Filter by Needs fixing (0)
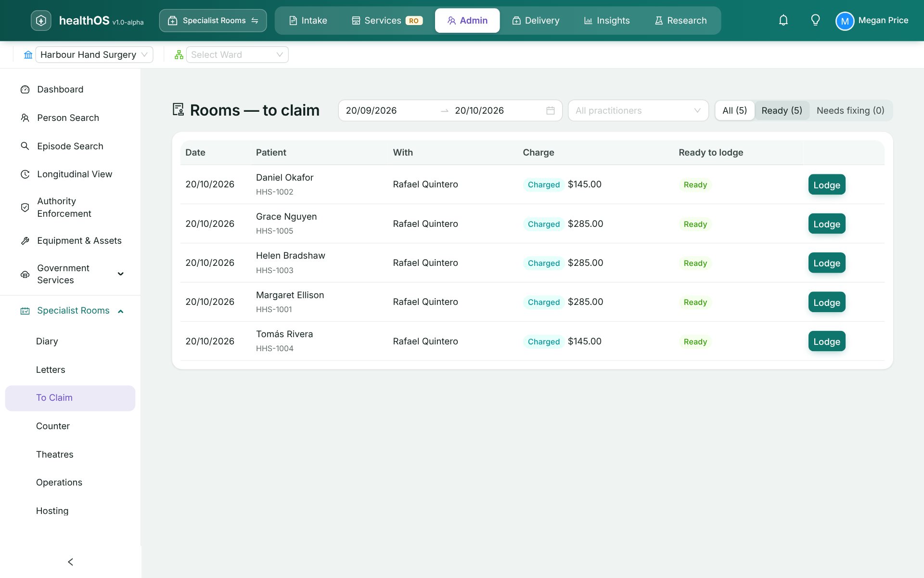Image resolution: width=924 pixels, height=578 pixels. coord(850,111)
